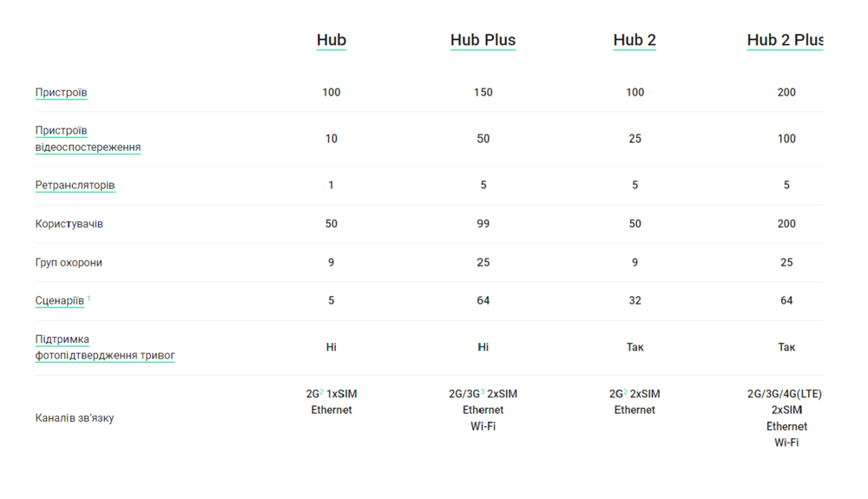Image resolution: width=868 pixels, height=499 pixels.
Task: Open the Hub 2 column header link
Action: click(635, 40)
